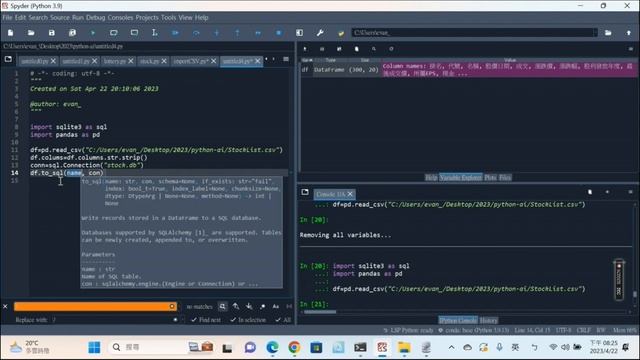Open the Tools menu
Screen dimensions: 640x360
(168, 18)
